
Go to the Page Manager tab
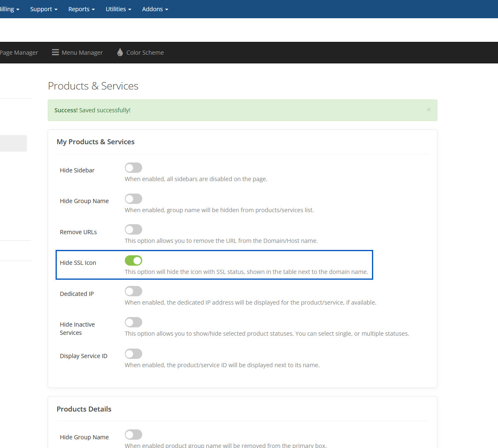pos(19,53)
